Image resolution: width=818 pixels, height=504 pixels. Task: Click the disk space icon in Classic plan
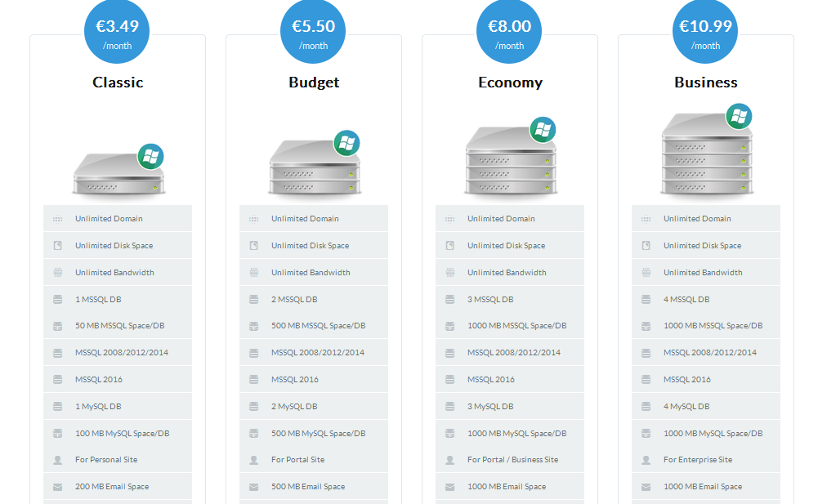click(57, 245)
